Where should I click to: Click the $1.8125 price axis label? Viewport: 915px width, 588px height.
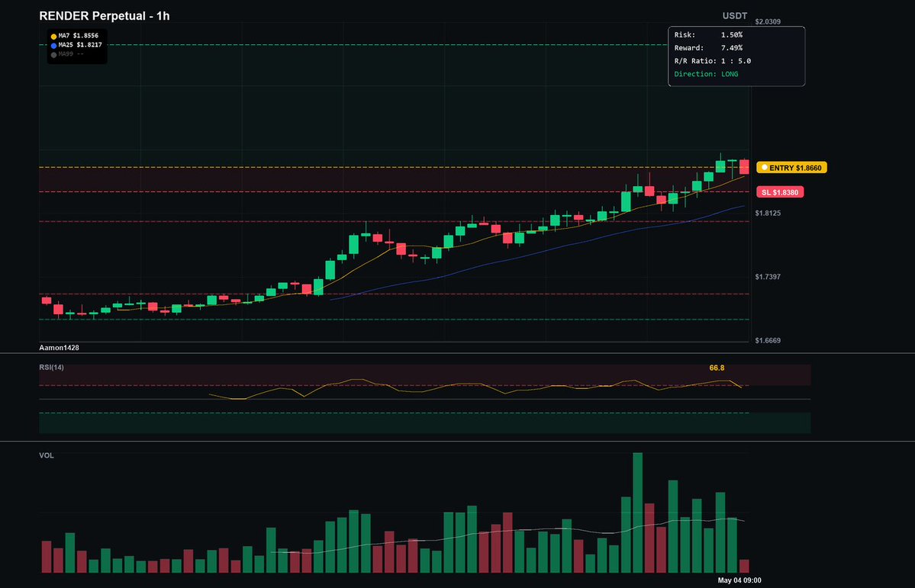tap(768, 213)
